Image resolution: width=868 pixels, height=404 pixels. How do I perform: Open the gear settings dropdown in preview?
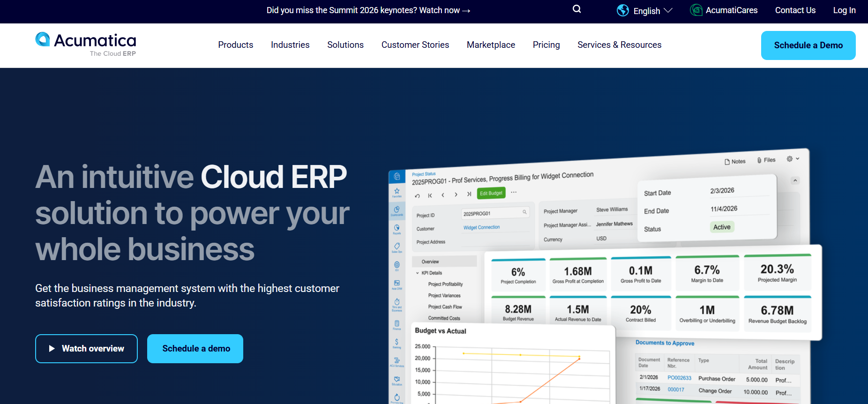pos(793,159)
